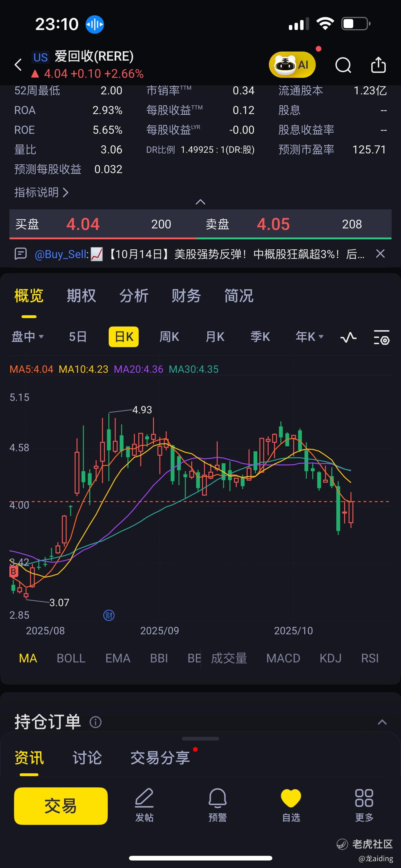Screen dimensions: 401x868
Task: Tap the B buy marker on chart
Action: point(13,571)
